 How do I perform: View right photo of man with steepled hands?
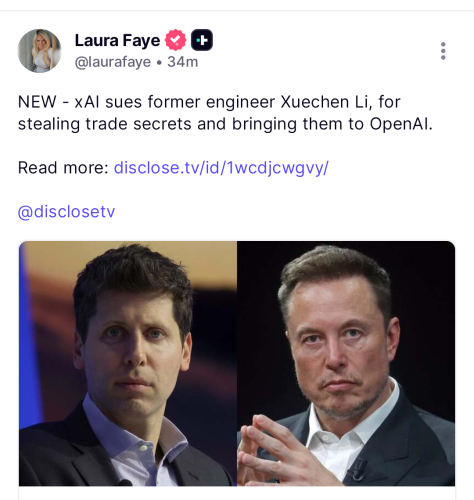pyautogui.click(x=346, y=363)
